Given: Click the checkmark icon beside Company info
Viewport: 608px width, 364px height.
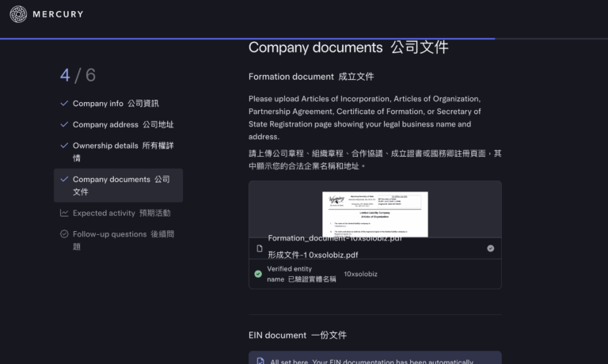Looking at the screenshot, I should [64, 104].
